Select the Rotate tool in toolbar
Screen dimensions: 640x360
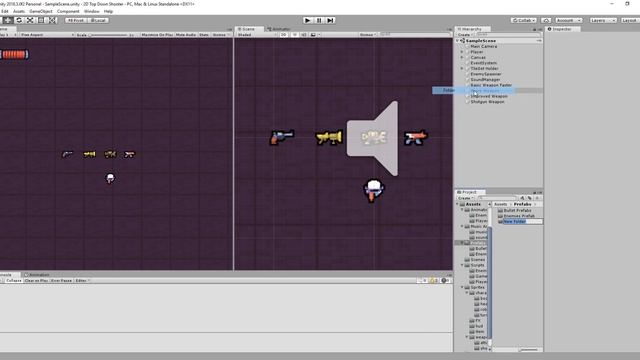pos(19,20)
